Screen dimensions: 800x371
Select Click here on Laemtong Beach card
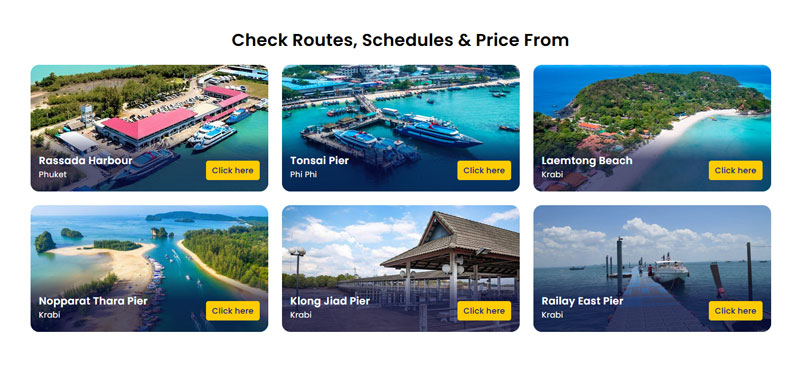[x=735, y=170]
